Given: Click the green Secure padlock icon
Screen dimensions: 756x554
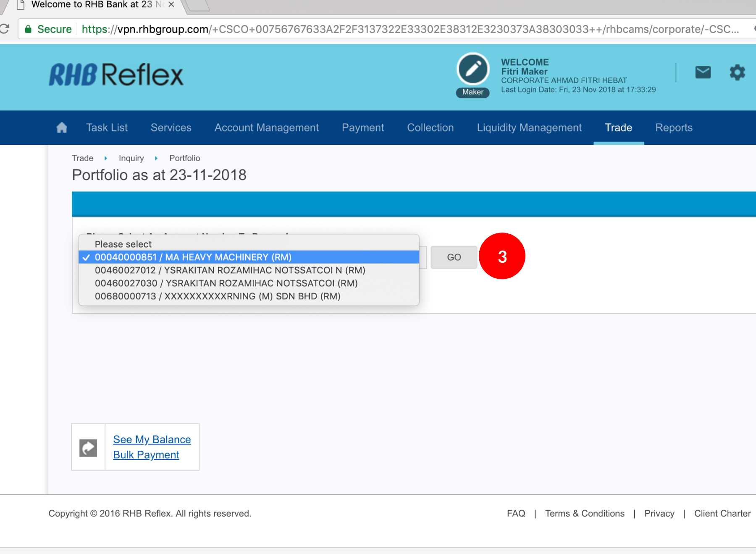Looking at the screenshot, I should click(x=28, y=29).
